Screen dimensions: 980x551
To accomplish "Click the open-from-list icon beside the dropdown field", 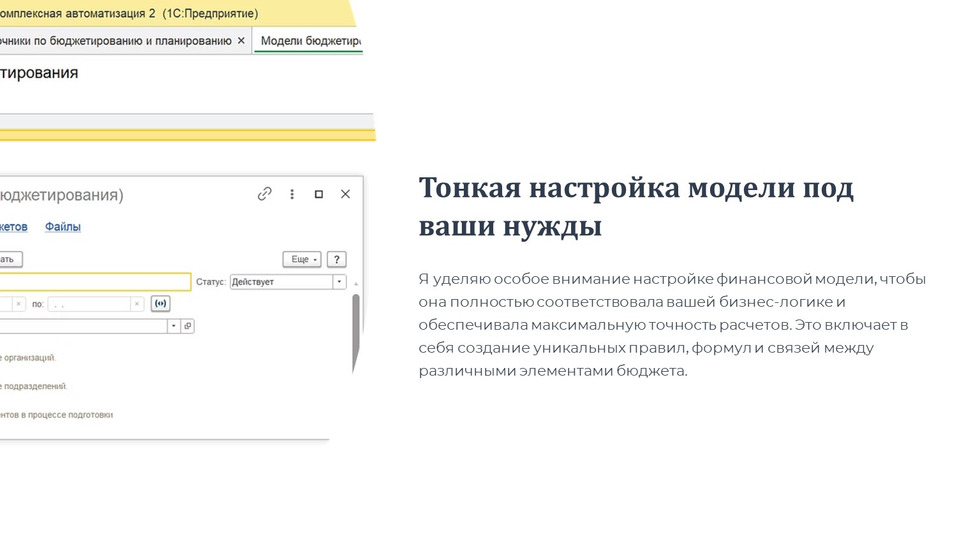I will point(188,326).
